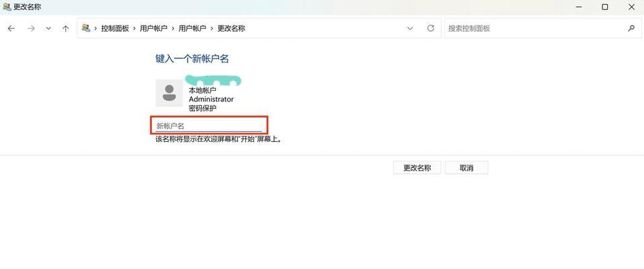Maximize the 更改名称 window
This screenshot has height=269, width=644.
tap(604, 7)
